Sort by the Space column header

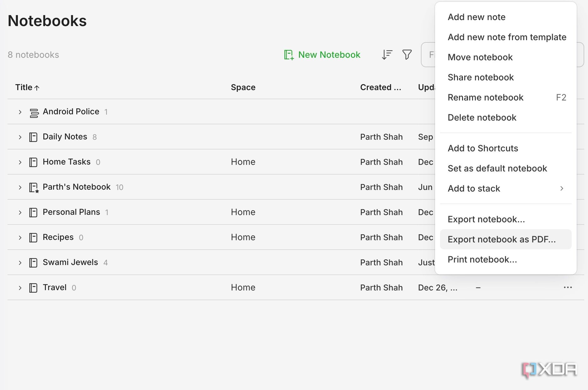pyautogui.click(x=243, y=87)
